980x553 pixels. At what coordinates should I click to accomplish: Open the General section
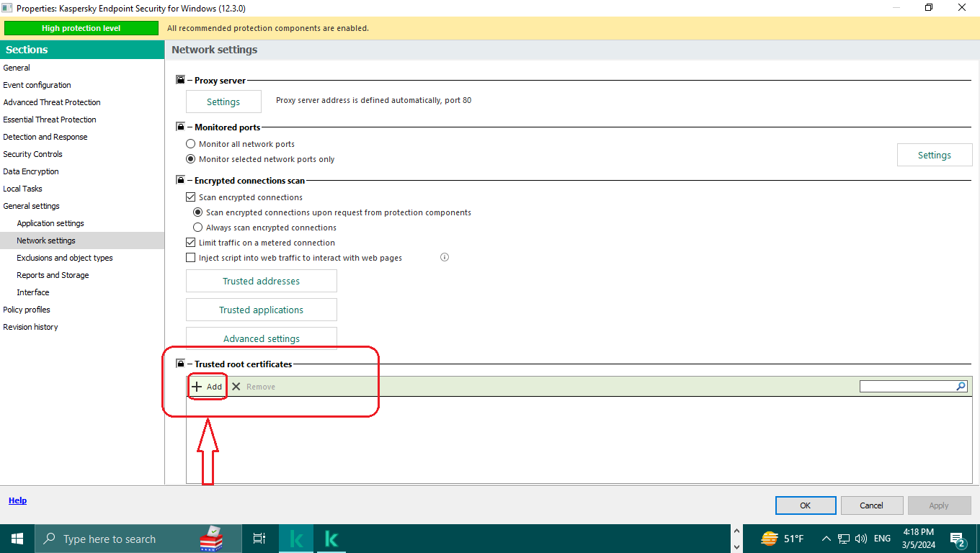coord(82,68)
